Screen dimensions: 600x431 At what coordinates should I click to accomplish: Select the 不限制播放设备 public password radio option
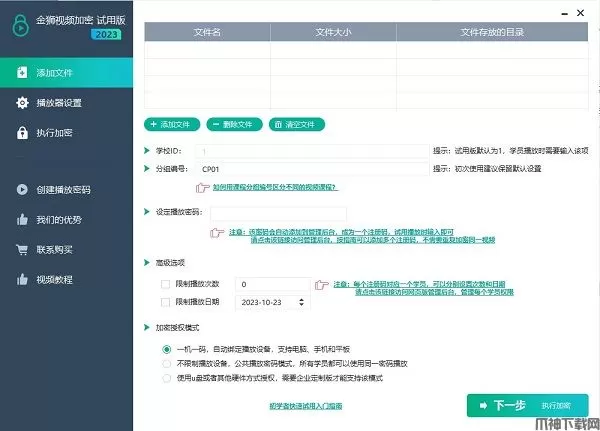click(x=166, y=363)
